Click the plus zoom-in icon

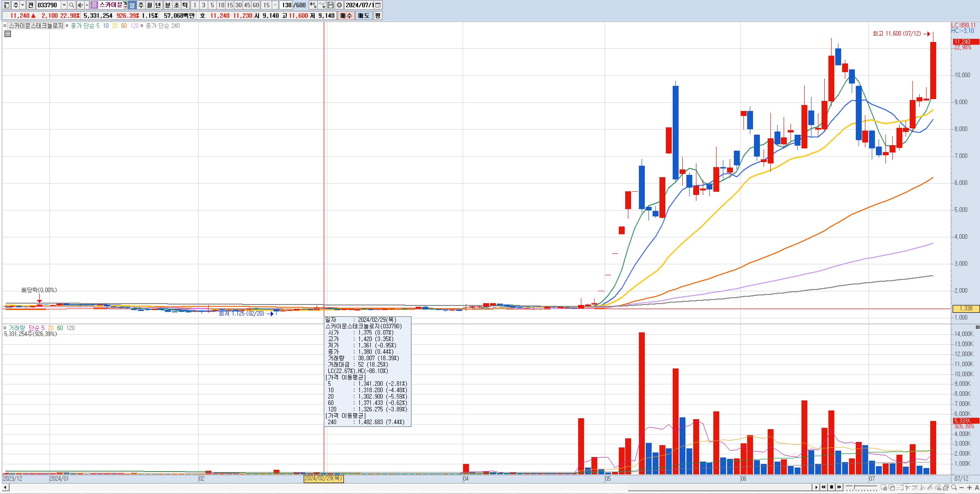coord(969,488)
